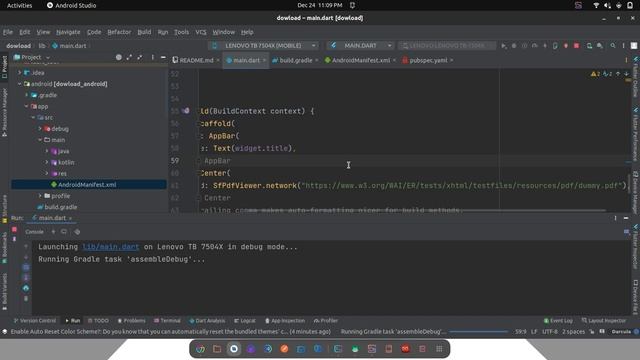The image size is (640, 360).
Task: Click expand all icon in Project panel
Action: point(129,57)
